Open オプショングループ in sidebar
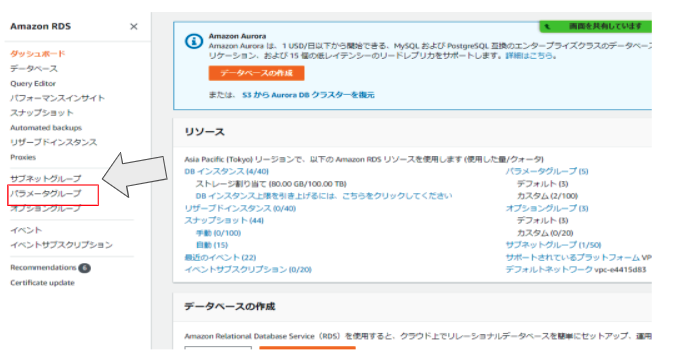 [45, 208]
